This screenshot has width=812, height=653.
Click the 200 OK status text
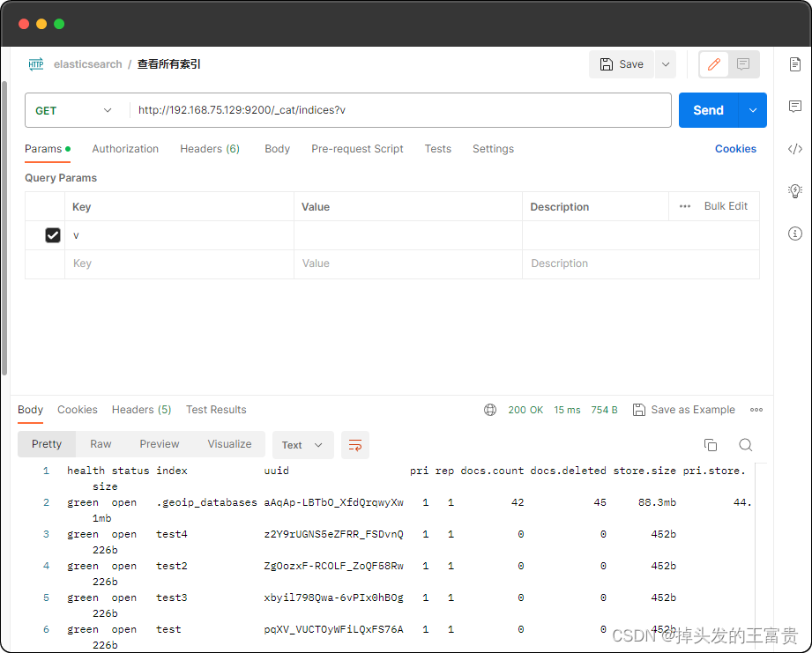click(525, 410)
